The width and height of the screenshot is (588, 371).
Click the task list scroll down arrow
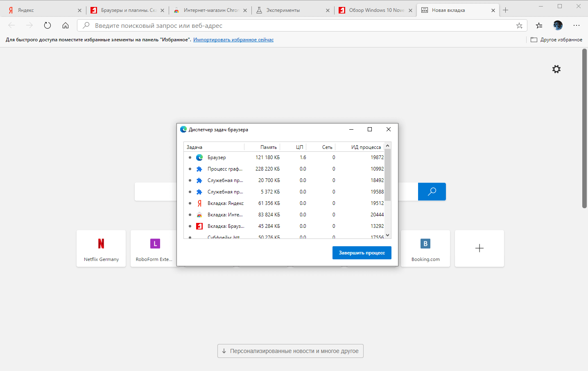[388, 235]
